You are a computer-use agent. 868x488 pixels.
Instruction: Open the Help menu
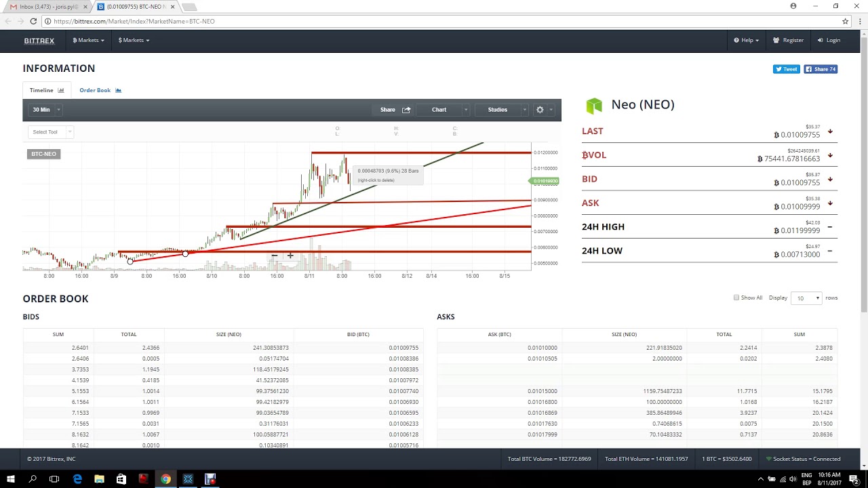coord(746,40)
